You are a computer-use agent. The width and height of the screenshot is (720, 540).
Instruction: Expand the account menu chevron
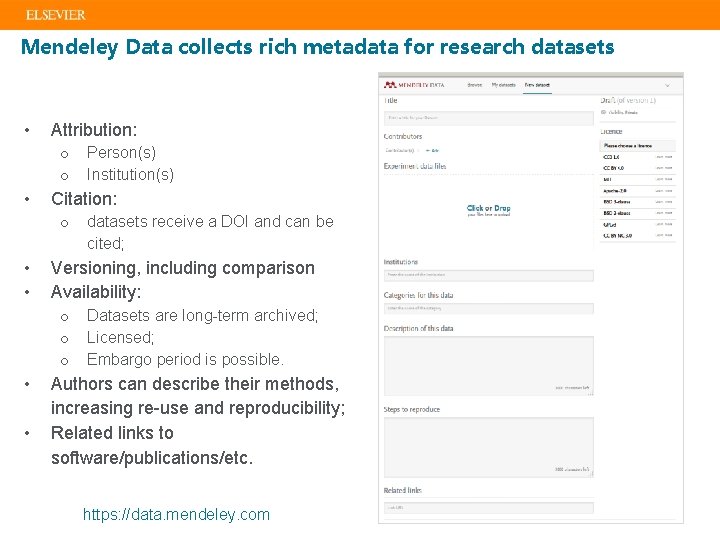coord(667,85)
